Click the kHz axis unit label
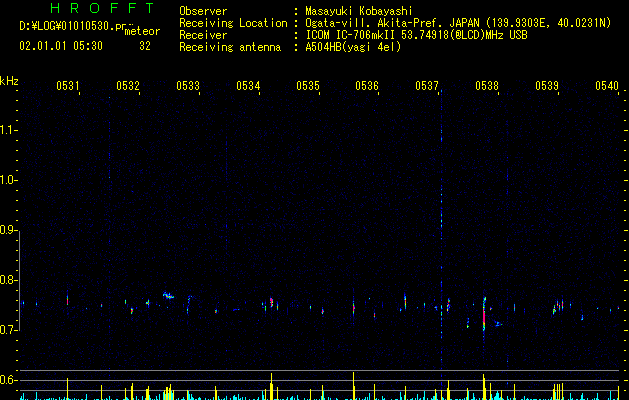Image resolution: width=629 pixels, height=400 pixels. 9,81
